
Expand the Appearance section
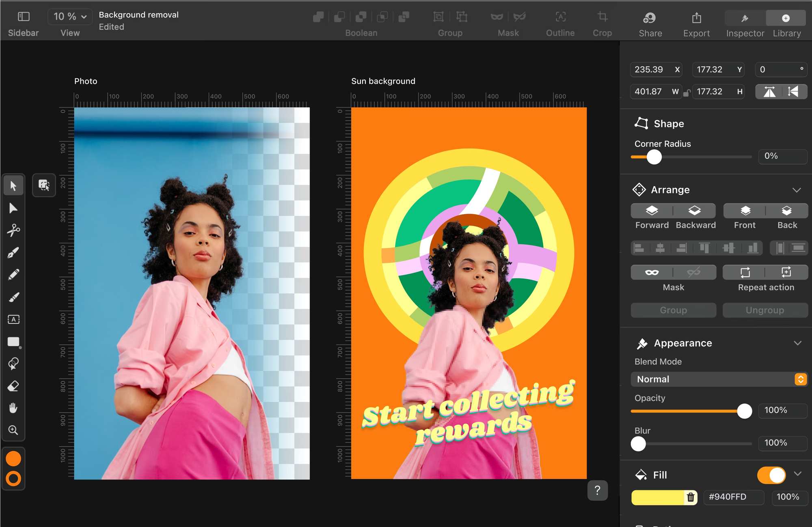(797, 343)
